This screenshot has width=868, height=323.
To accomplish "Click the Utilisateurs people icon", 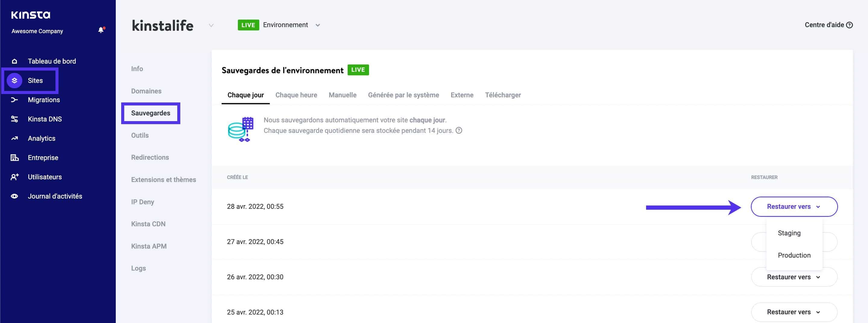I will 14,177.
